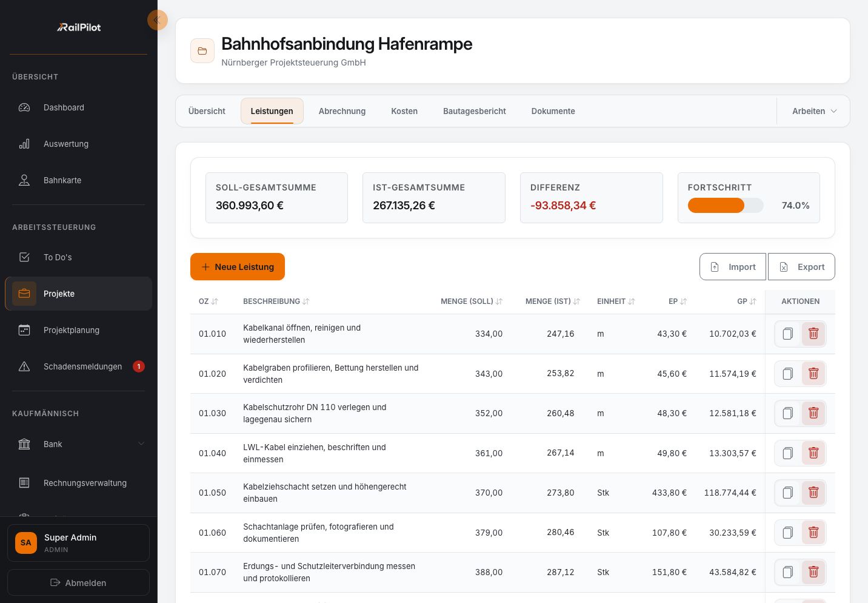Viewport: 868px width, 603px height.
Task: Sort by EP column header
Action: coord(678,301)
